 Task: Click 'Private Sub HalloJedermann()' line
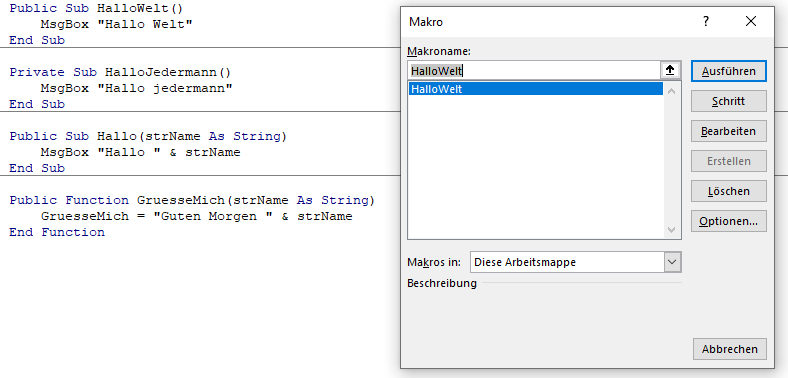coord(120,72)
